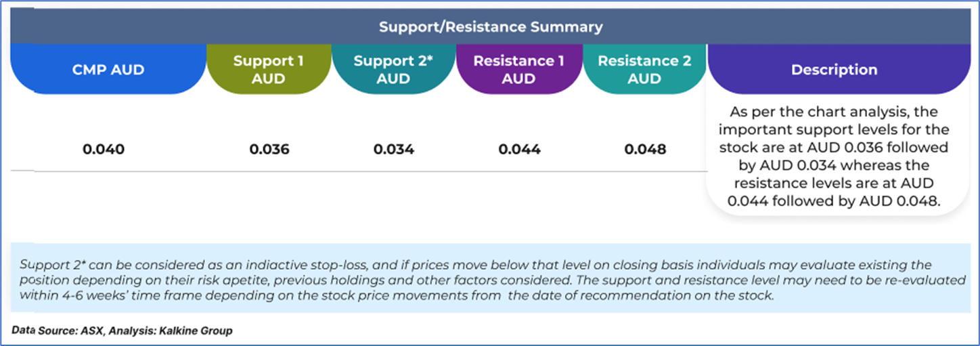This screenshot has width=980, height=346.
Task: Choose the Resistance 1 AUD header
Action: (518, 70)
